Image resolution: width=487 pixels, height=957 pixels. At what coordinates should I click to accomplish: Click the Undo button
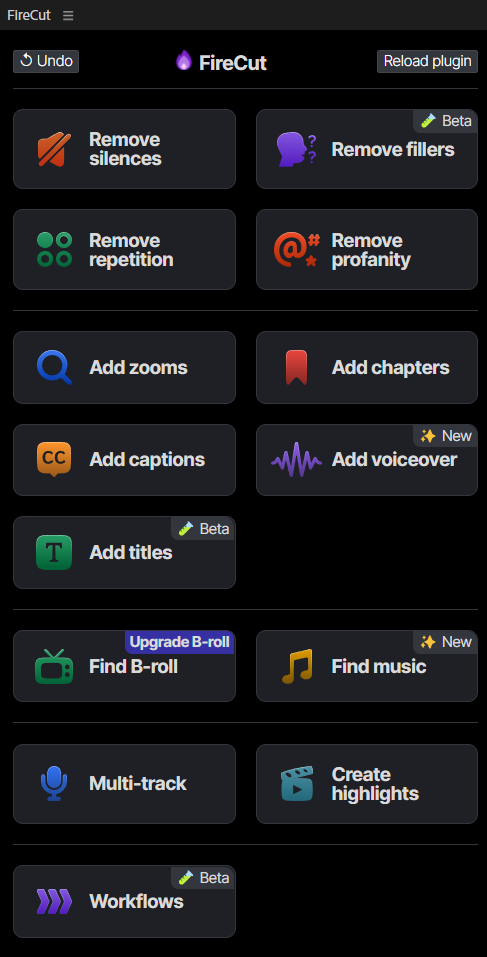[x=46, y=61]
